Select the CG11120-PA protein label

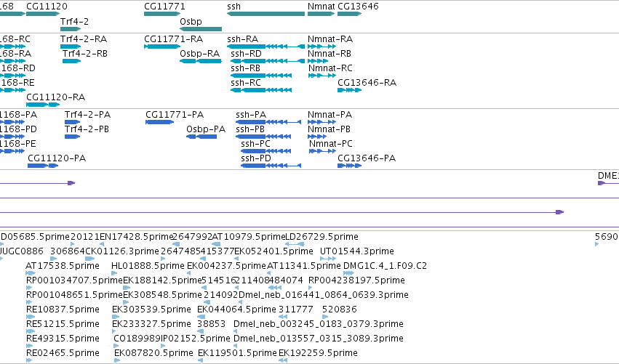(x=57, y=158)
